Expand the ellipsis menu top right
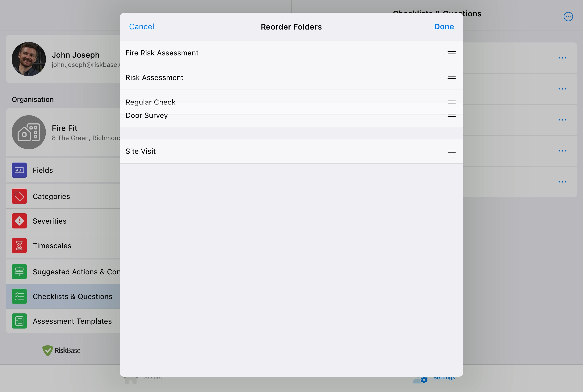Viewport: 583px width, 392px height. 568,17
